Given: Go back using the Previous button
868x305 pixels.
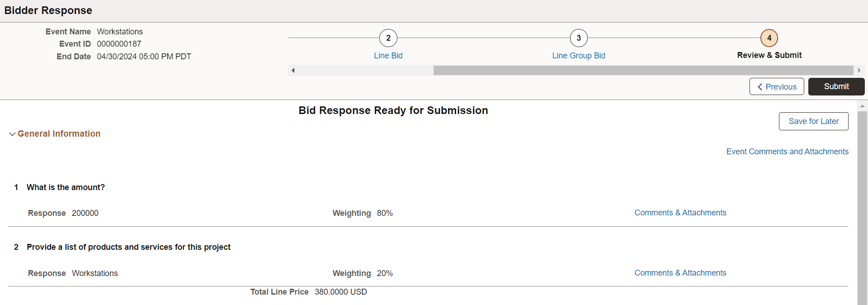Looking at the screenshot, I should pos(777,86).
